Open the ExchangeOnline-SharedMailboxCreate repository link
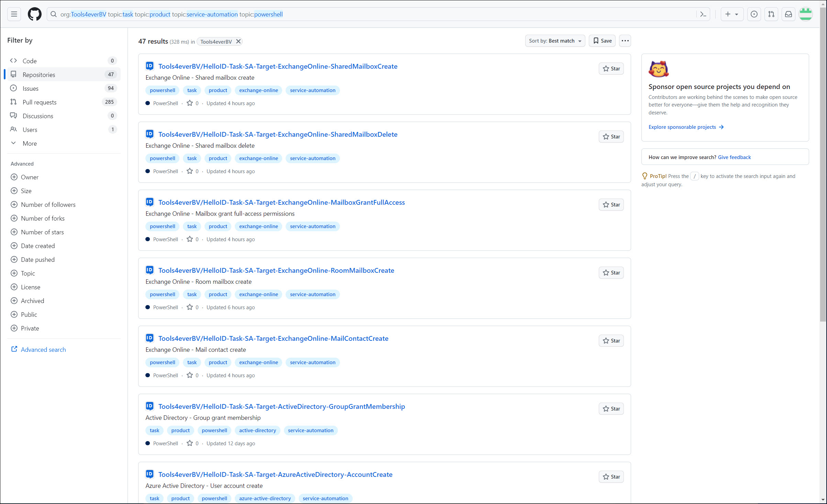The image size is (827, 504). coord(278,66)
